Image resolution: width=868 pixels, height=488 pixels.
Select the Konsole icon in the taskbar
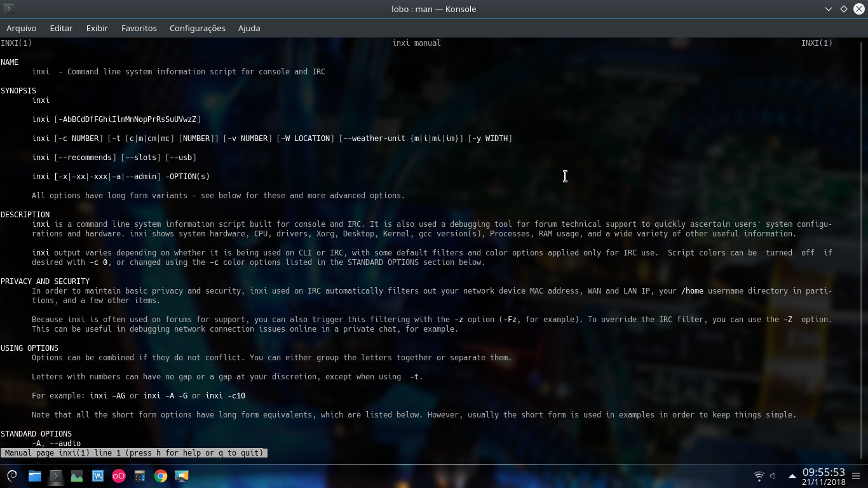click(55, 476)
